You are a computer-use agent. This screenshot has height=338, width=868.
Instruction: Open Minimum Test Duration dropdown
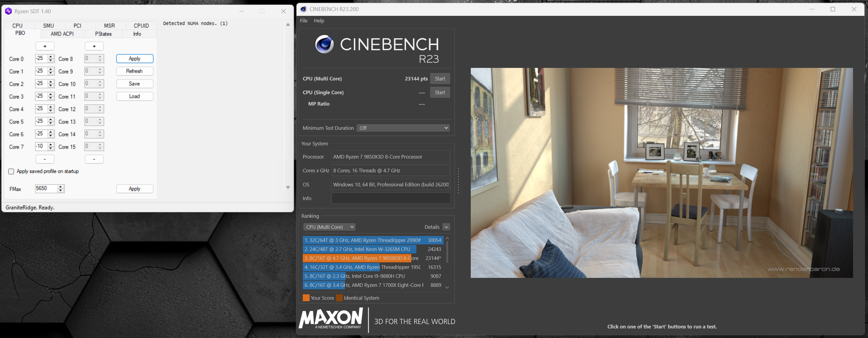[403, 128]
